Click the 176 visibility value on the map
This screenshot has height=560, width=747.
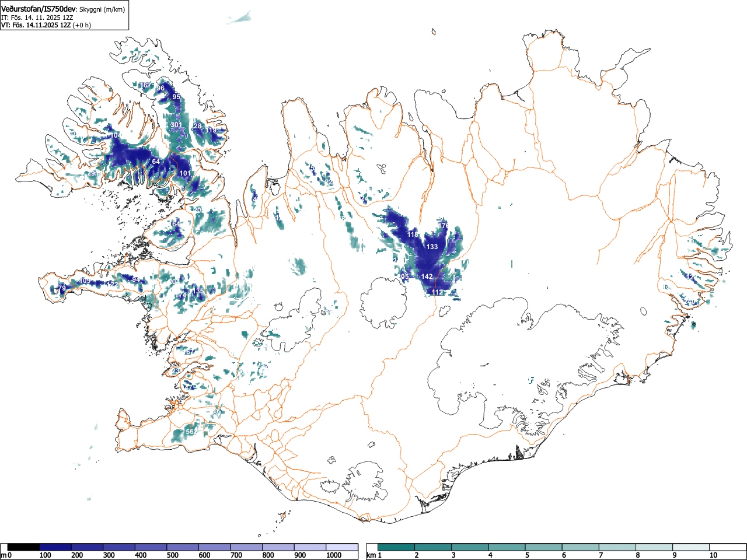[444, 225]
